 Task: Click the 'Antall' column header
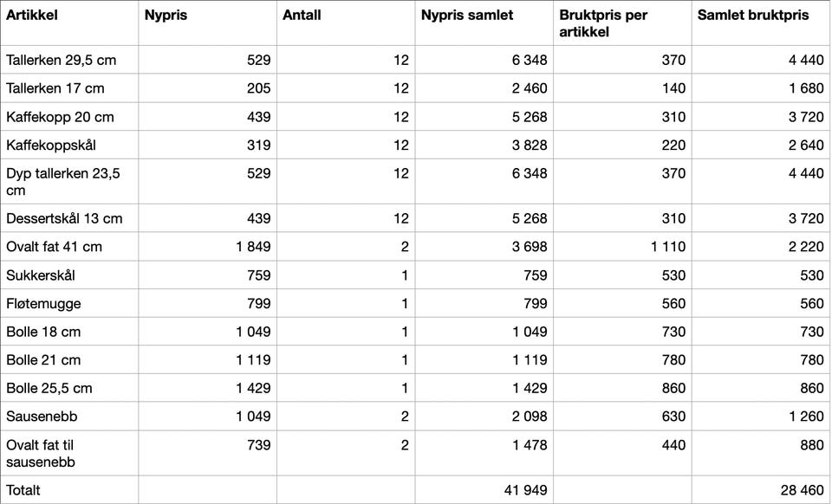302,16
